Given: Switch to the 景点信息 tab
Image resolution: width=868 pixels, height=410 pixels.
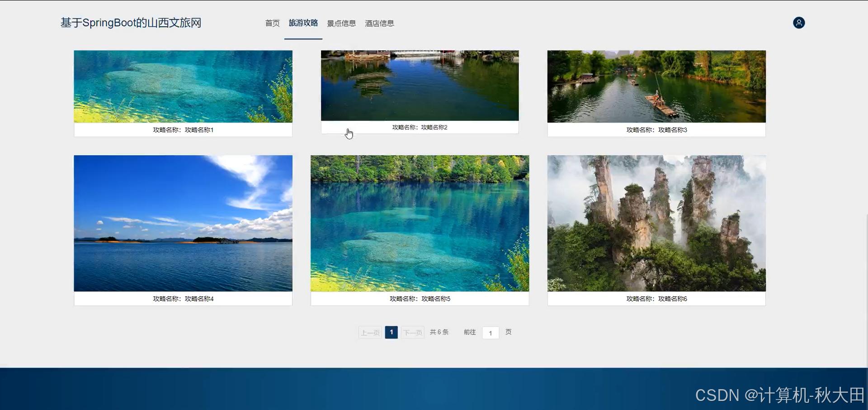Looking at the screenshot, I should coord(341,23).
